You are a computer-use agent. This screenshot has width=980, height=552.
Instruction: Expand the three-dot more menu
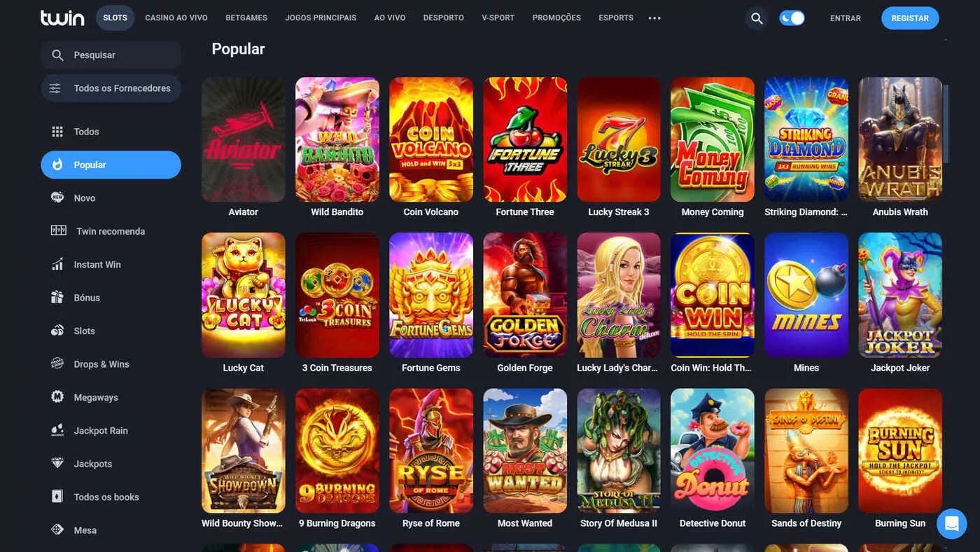coord(654,18)
